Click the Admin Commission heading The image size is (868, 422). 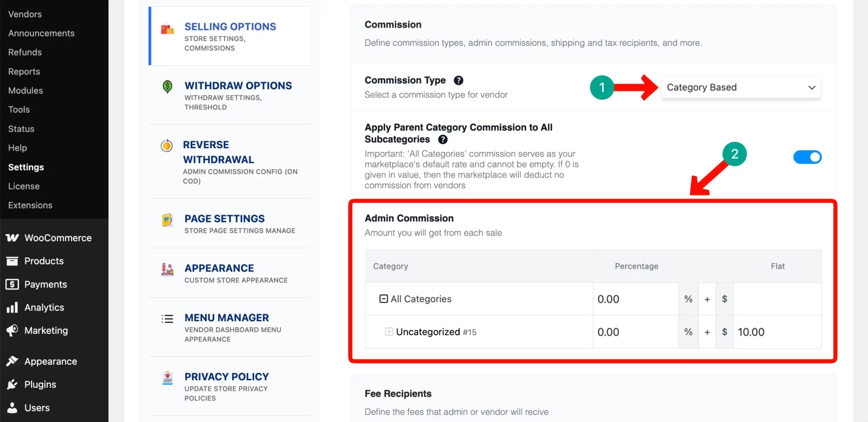[409, 218]
